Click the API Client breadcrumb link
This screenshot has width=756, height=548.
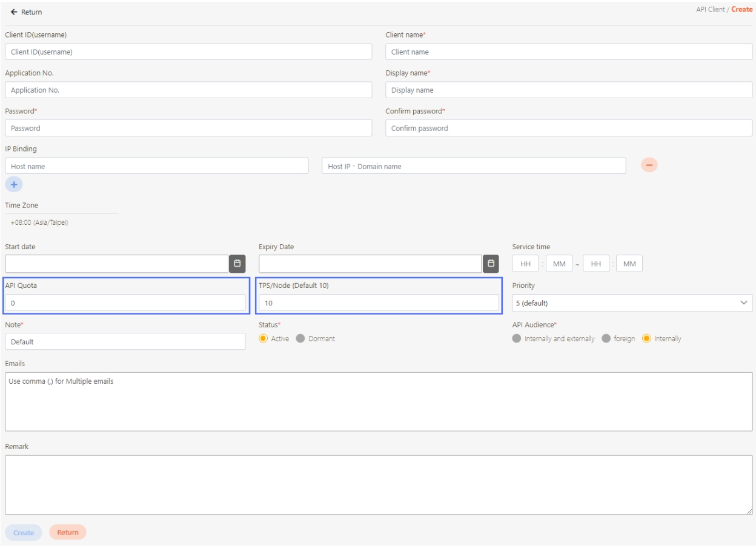(711, 10)
